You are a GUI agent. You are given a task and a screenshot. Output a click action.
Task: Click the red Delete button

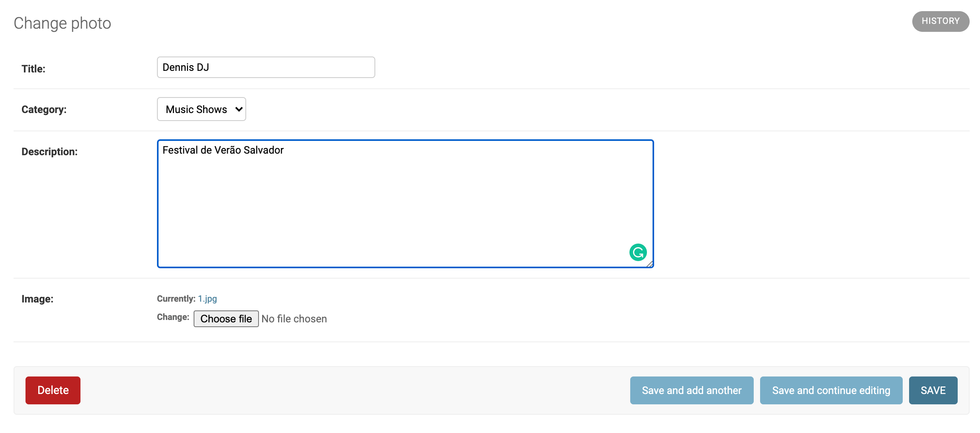tap(53, 390)
